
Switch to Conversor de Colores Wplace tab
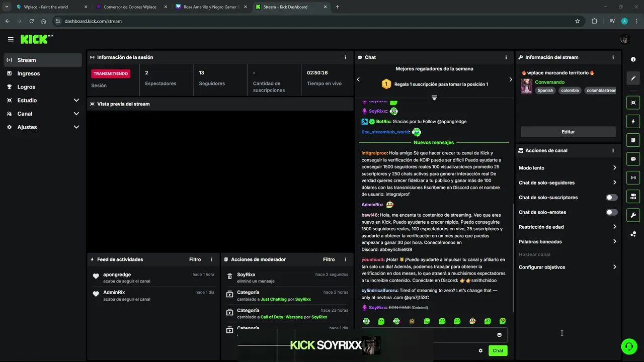point(130,7)
